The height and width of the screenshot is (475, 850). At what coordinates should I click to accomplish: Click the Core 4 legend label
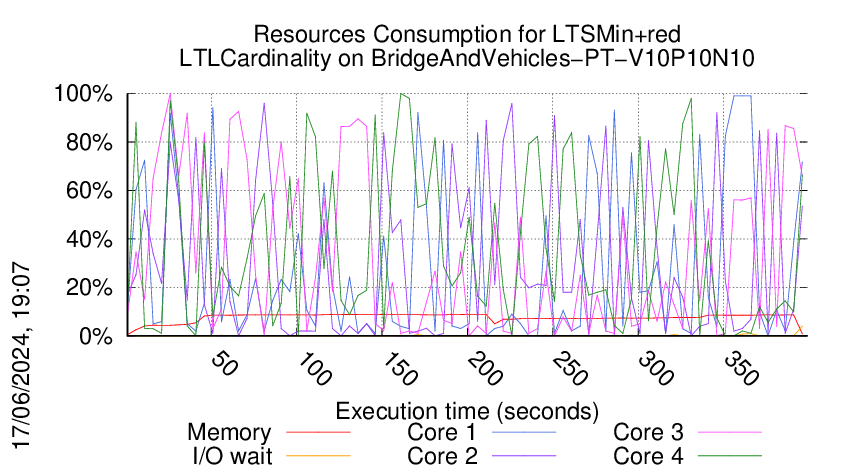point(648,456)
